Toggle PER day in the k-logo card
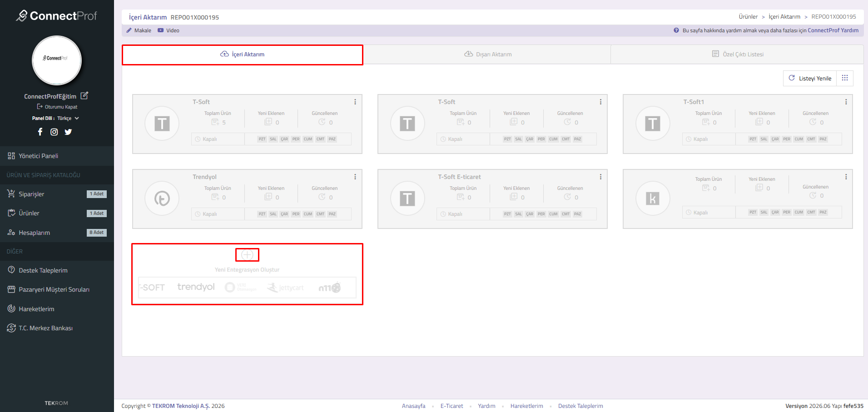The width and height of the screenshot is (868, 412). [787, 212]
